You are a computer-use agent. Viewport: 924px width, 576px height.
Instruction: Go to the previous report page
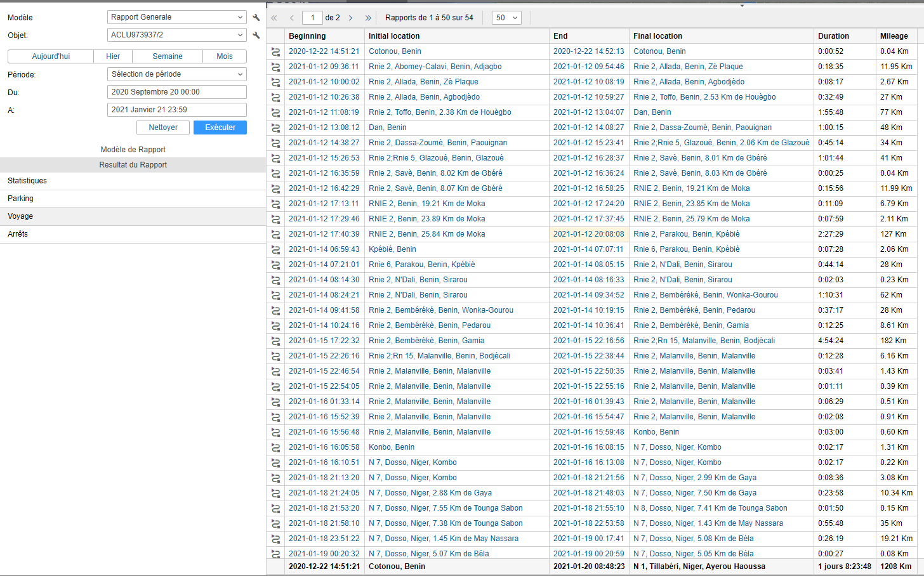pos(291,18)
